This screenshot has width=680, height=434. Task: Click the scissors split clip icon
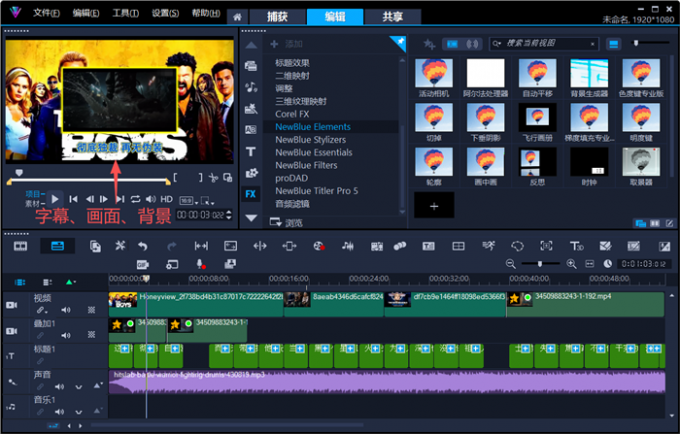(213, 177)
